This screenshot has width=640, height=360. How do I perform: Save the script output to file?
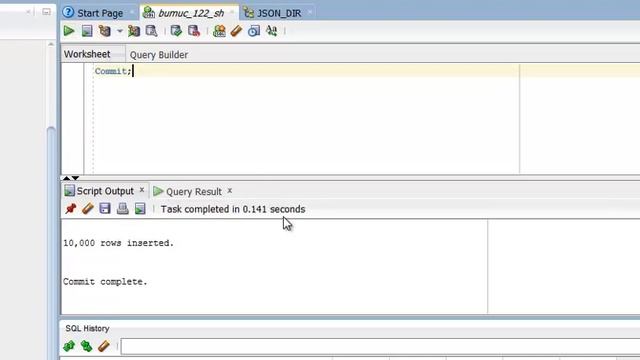click(105, 209)
